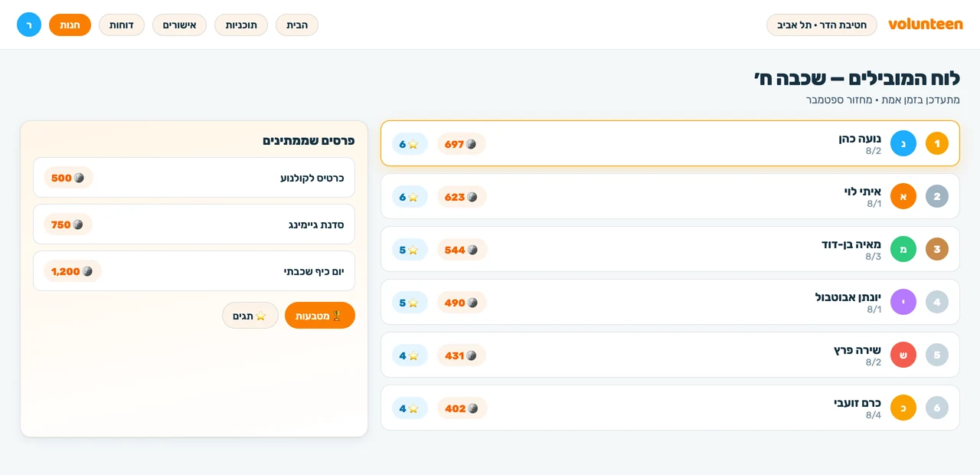Click the 750 coins price chip
This screenshot has height=475, width=980.
(x=68, y=224)
